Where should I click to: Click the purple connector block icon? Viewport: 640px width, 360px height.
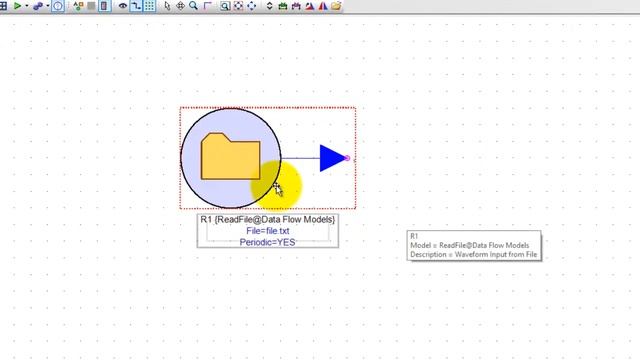(x=296, y=6)
